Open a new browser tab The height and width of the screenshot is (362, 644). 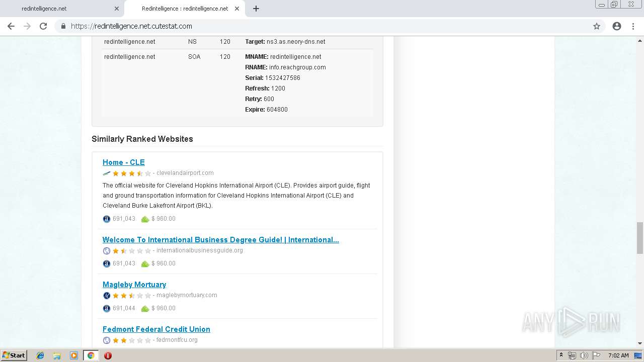pyautogui.click(x=256, y=9)
